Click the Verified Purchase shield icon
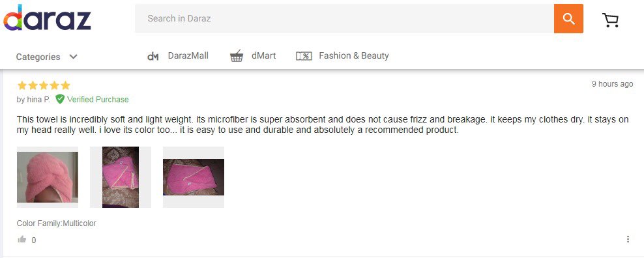The image size is (644, 258). (60, 99)
